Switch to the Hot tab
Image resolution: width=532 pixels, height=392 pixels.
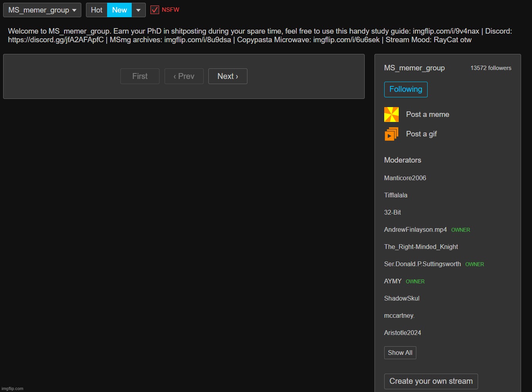pos(97,10)
